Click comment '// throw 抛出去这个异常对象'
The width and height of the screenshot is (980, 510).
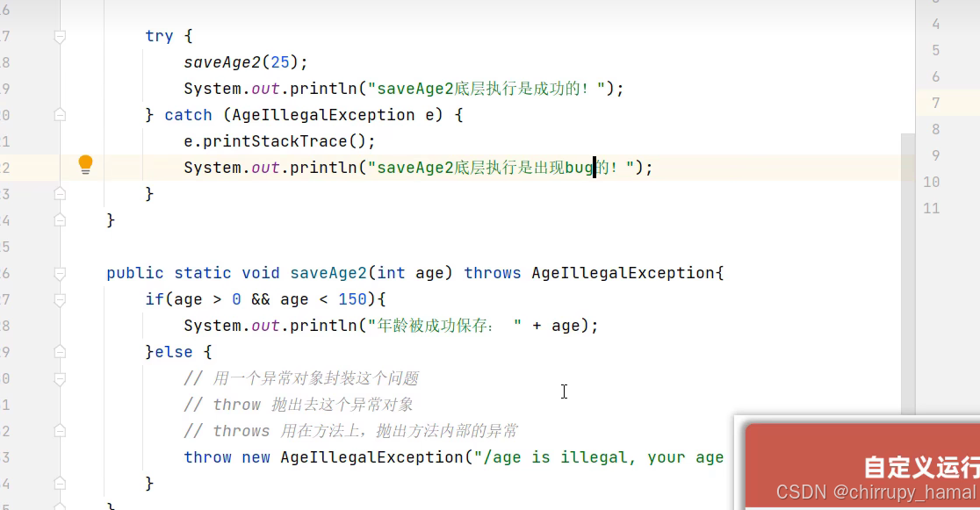[298, 405]
